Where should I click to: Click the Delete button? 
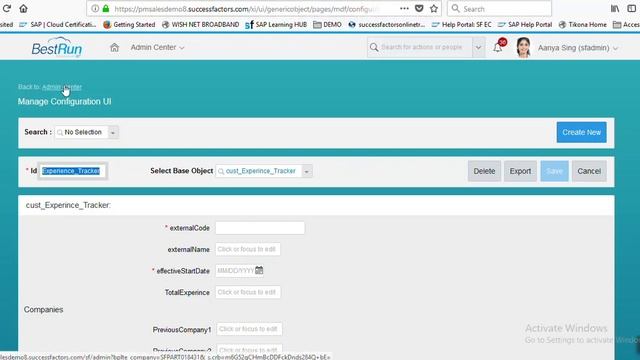484,171
